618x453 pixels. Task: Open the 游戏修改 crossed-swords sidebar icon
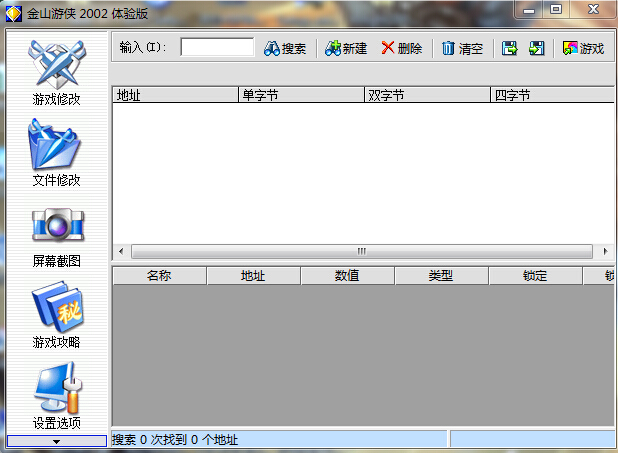(x=57, y=72)
